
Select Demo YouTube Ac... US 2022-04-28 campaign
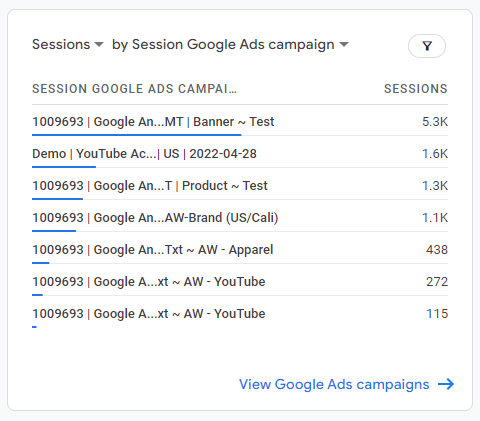point(240,154)
